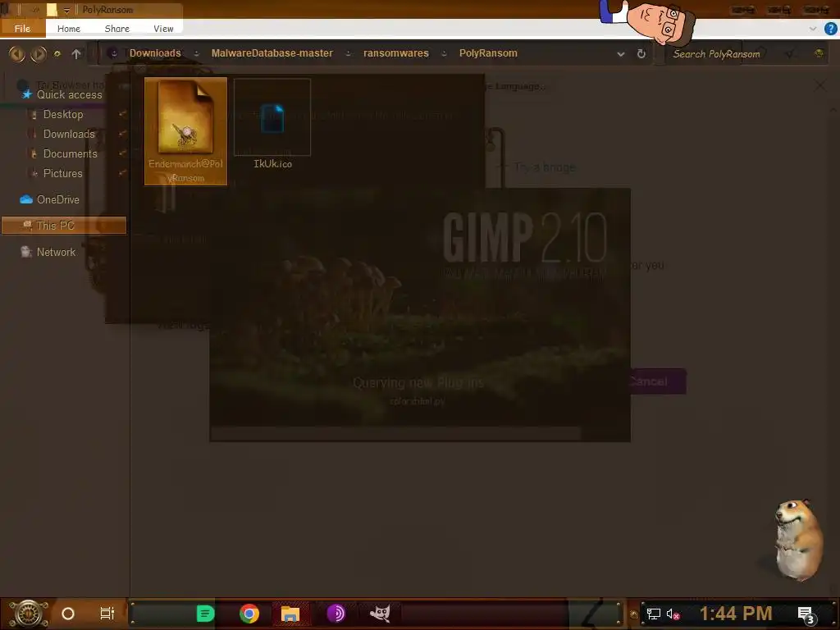Viewport: 840px width, 630px height.
Task: Open the Action Center notifications icon
Action: pos(806,615)
